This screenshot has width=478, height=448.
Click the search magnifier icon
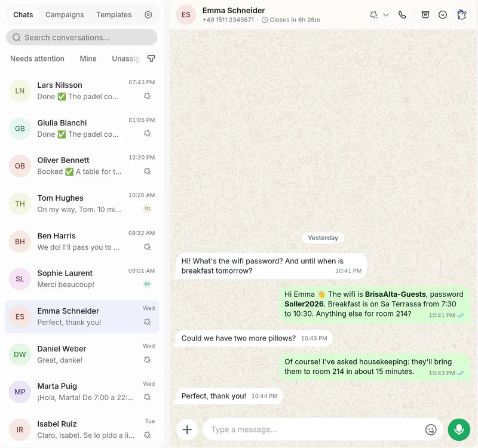pos(17,38)
